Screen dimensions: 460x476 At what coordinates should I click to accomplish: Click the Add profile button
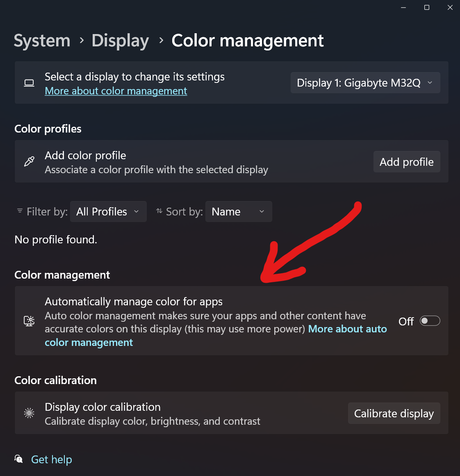pyautogui.click(x=407, y=162)
